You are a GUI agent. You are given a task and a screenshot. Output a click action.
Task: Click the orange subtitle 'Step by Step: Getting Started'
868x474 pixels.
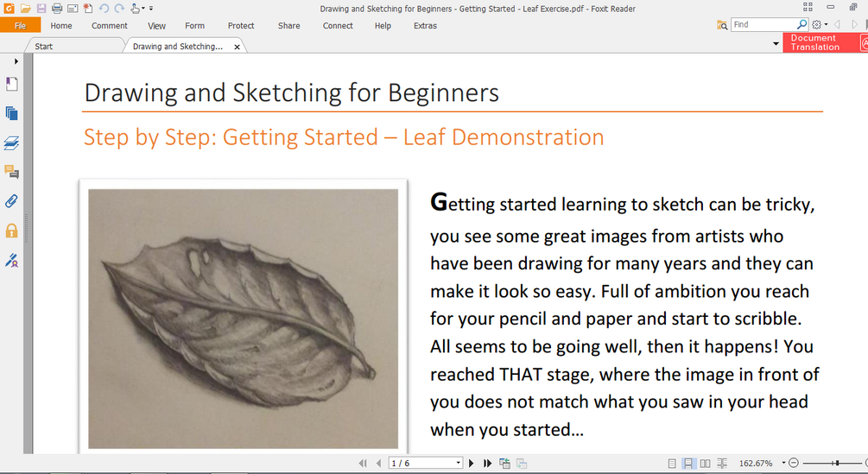[x=231, y=137]
